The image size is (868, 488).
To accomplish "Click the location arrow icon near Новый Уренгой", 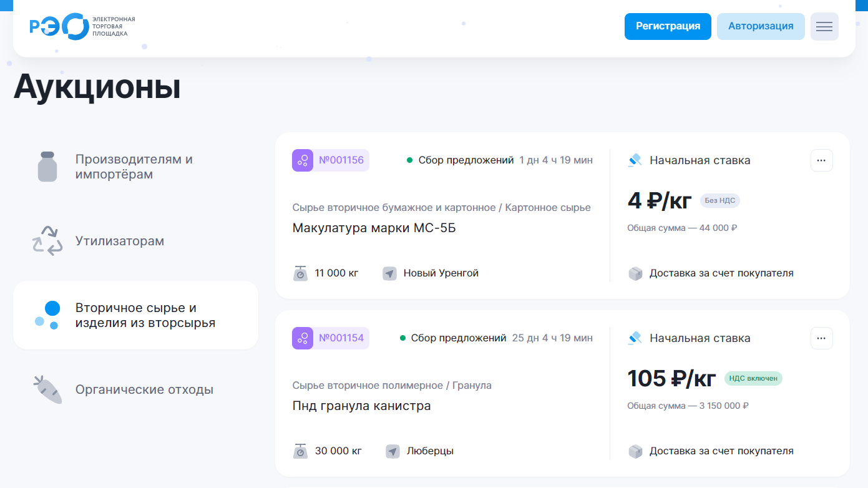I will click(x=390, y=273).
